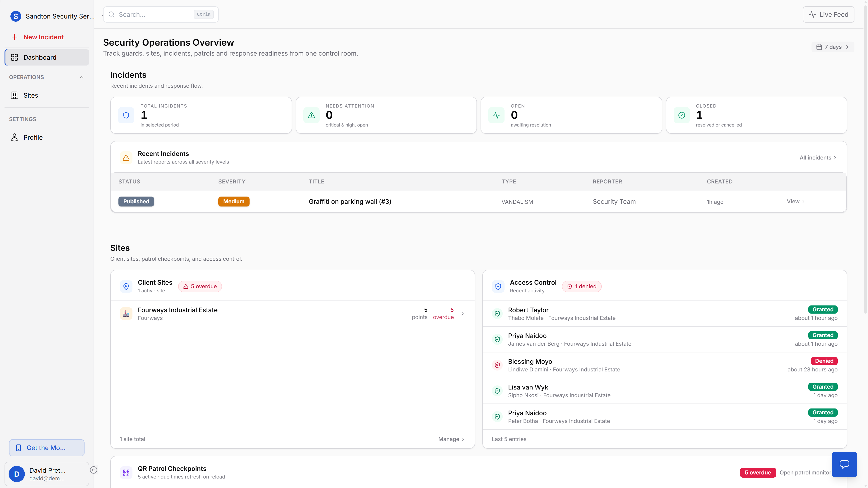Open the Sandton Security organization switcher
The width and height of the screenshot is (868, 488).
click(x=54, y=16)
